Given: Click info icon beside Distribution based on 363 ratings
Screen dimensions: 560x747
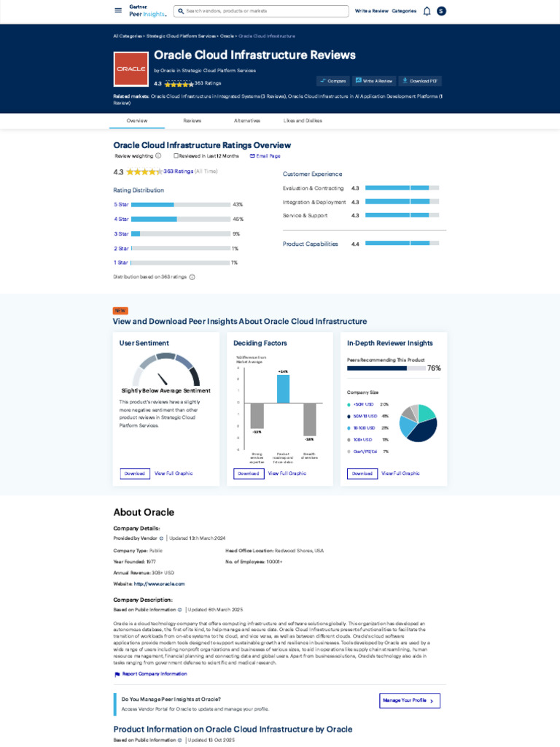Looking at the screenshot, I should 192,276.
